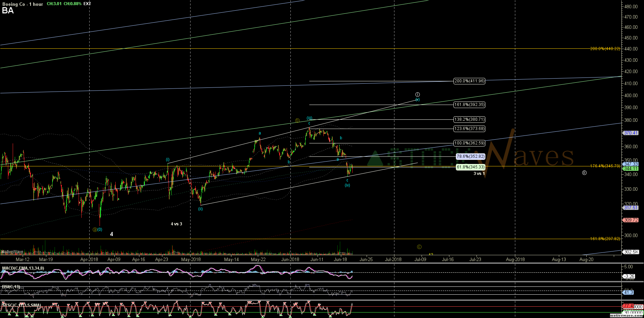
Task: Click the orange 176.4%(345.79) extension label
Action: (x=605, y=166)
